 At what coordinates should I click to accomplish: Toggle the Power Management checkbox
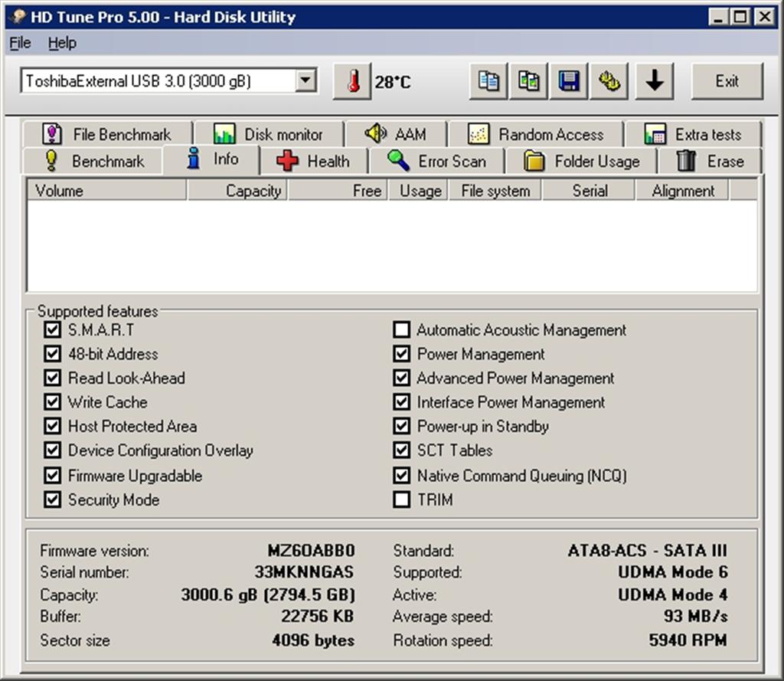pyautogui.click(x=401, y=354)
